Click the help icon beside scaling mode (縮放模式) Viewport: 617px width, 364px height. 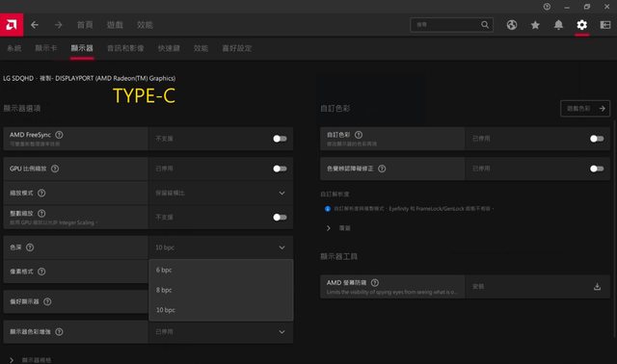coord(41,193)
